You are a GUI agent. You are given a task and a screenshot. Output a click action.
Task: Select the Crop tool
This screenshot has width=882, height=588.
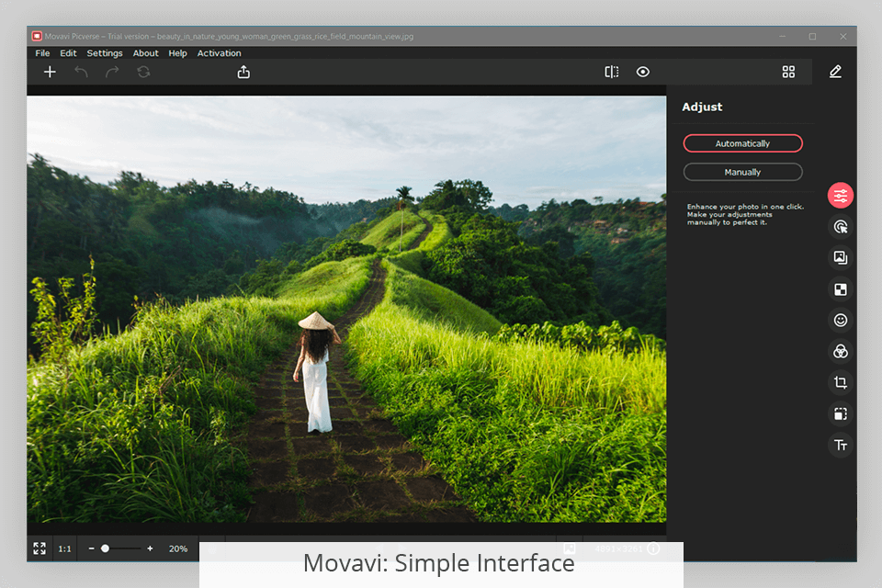click(841, 382)
